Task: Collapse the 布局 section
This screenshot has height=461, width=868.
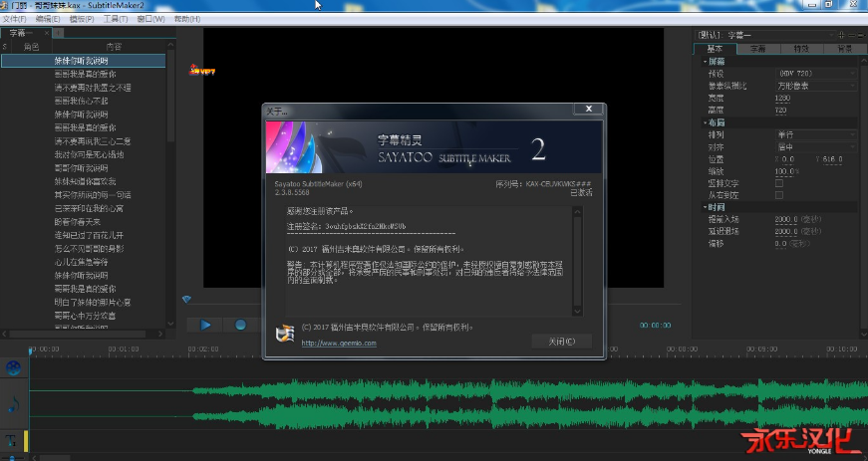Action: (706, 122)
